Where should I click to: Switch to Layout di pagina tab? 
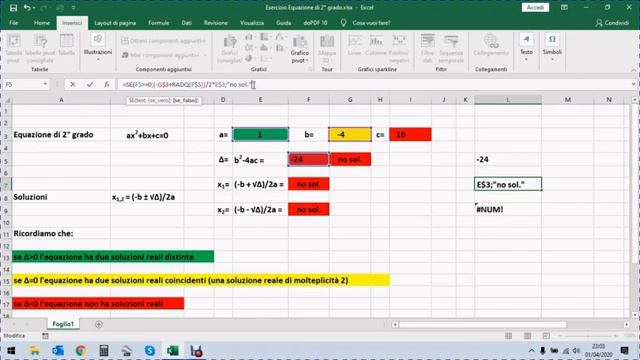(115, 23)
